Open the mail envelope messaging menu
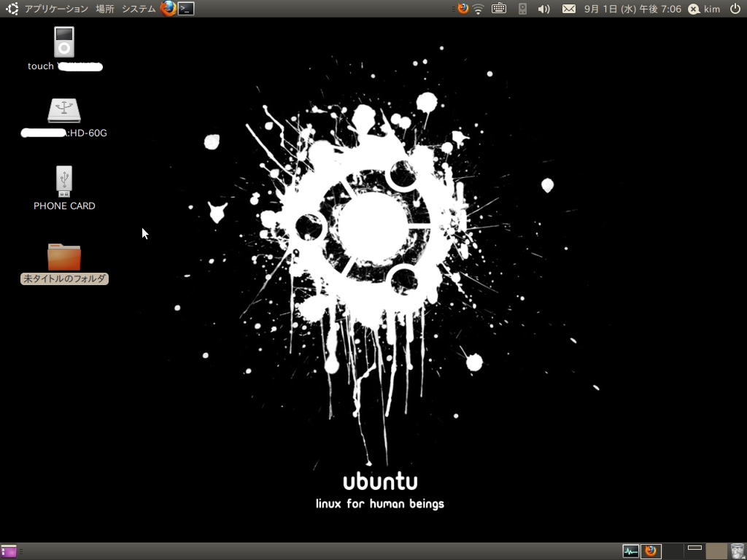This screenshot has height=560, width=747. tap(569, 9)
